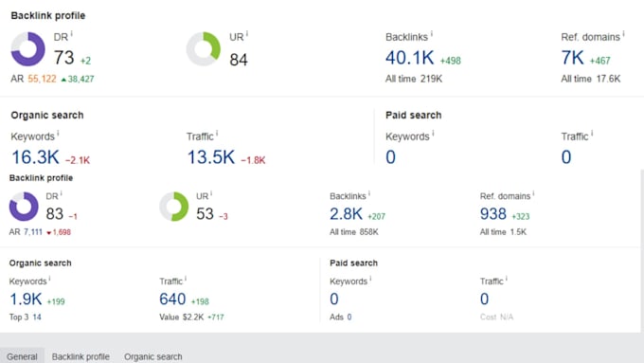The image size is (644, 363).
Task: Click the Keywords info icon above 1.9K
Action: [49, 279]
